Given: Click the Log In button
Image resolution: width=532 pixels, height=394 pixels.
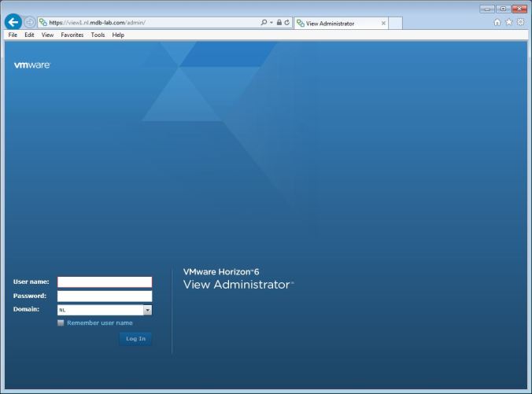Looking at the screenshot, I should [x=135, y=339].
